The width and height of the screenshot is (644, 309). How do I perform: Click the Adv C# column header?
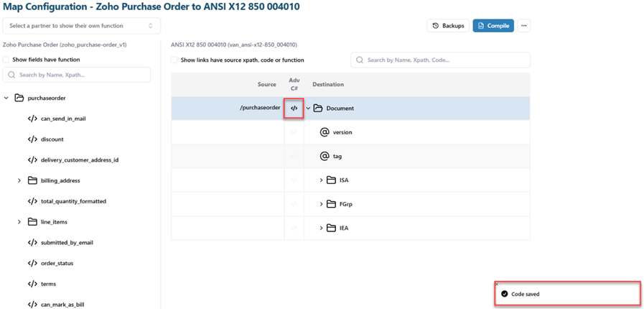coord(294,84)
